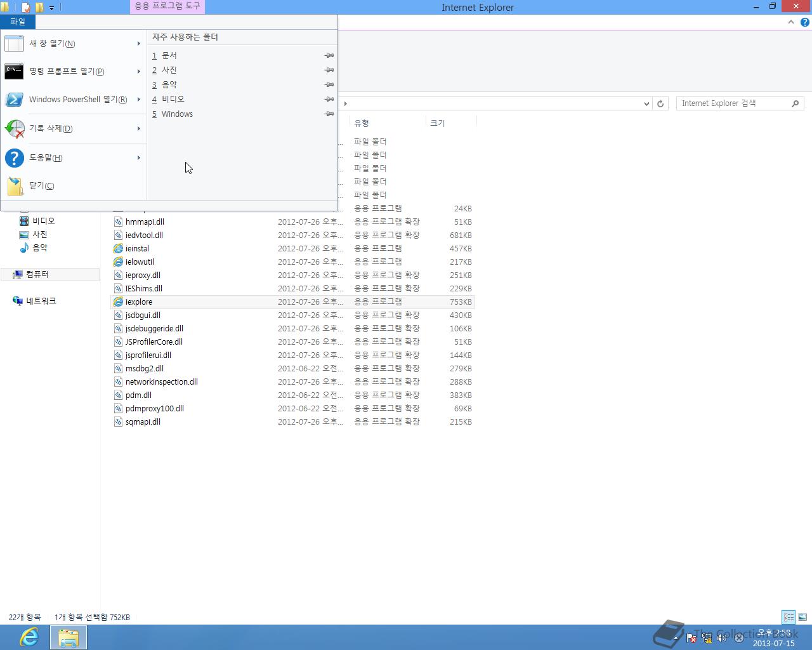Screen dimensions: 812x650
Task: Click the search magnifier icon
Action: pyautogui.click(x=796, y=103)
